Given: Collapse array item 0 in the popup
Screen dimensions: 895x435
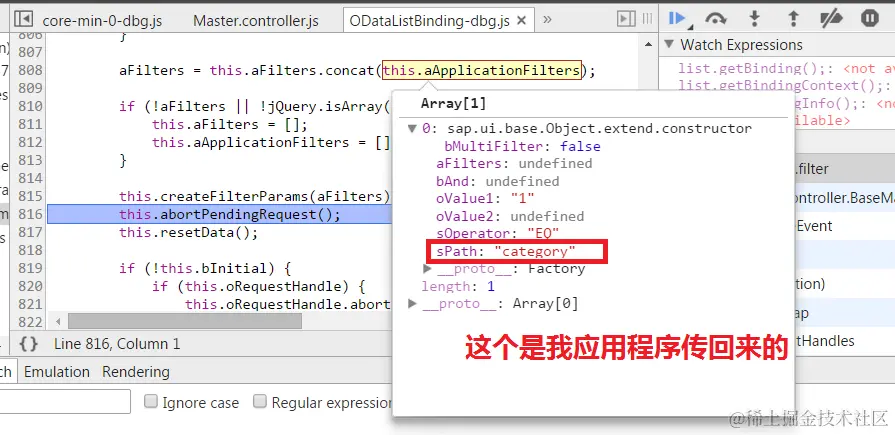Looking at the screenshot, I should click(412, 128).
